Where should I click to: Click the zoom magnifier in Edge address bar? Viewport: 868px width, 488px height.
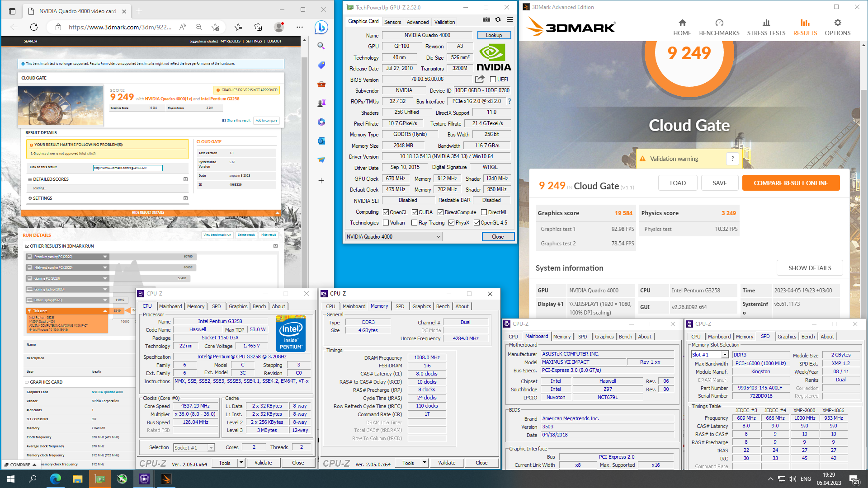[x=199, y=27]
